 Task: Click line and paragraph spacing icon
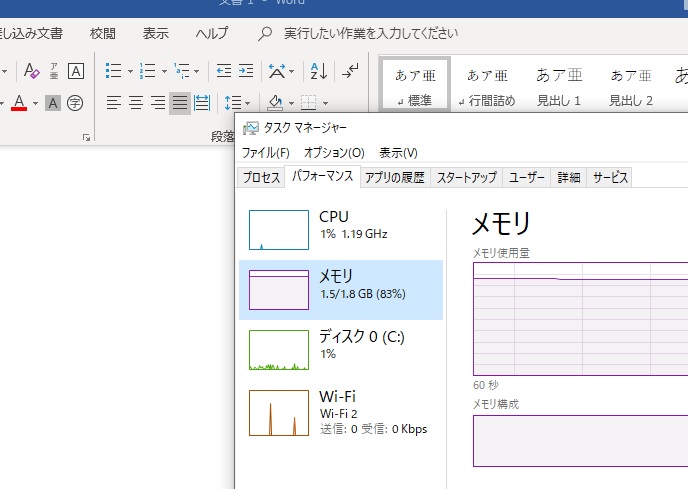(233, 103)
